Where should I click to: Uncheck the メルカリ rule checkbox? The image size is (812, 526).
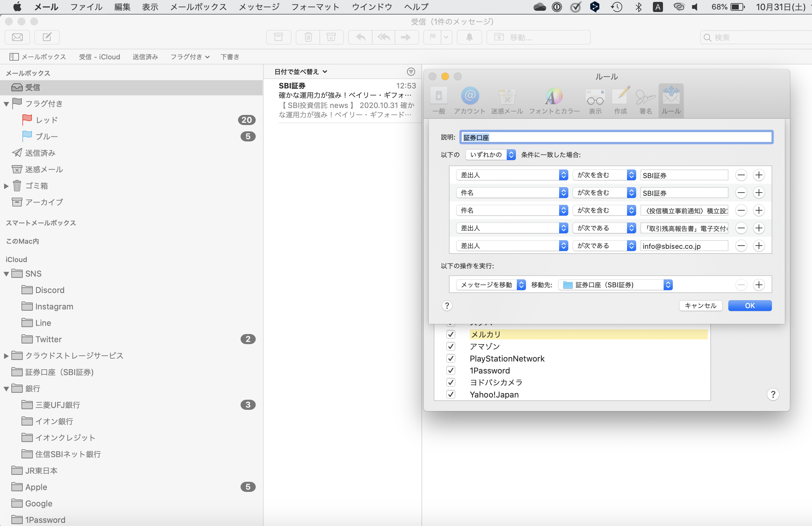point(451,334)
